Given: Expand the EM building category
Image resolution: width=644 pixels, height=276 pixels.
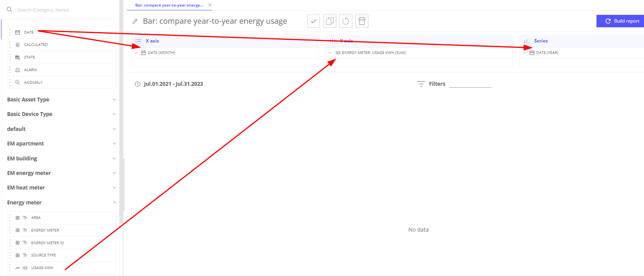Looking at the screenshot, I should pyautogui.click(x=114, y=158).
